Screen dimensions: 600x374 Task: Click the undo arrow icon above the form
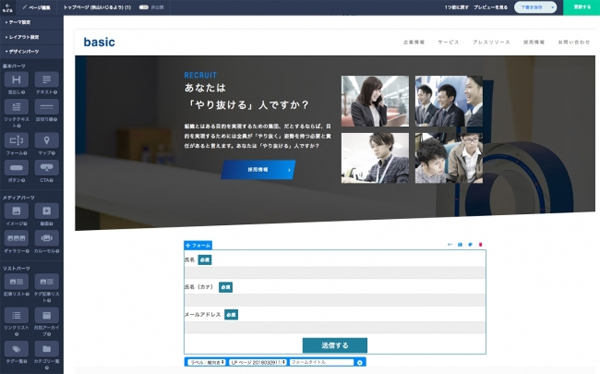[450, 245]
